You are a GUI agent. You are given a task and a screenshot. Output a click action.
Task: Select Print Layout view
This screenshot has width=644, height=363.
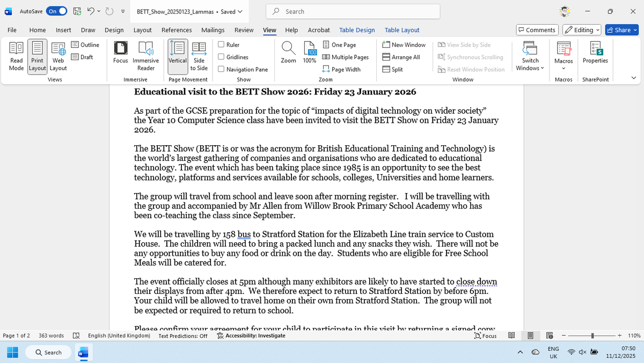tap(37, 56)
